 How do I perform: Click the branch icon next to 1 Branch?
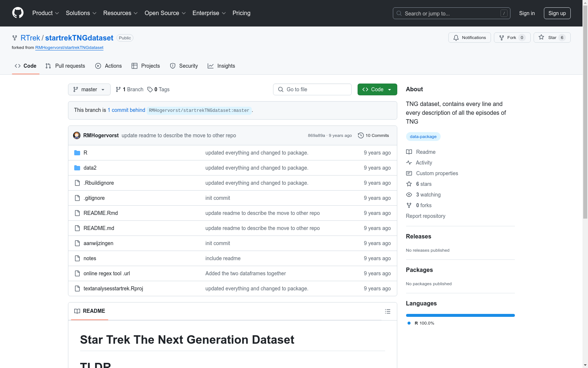pos(118,89)
